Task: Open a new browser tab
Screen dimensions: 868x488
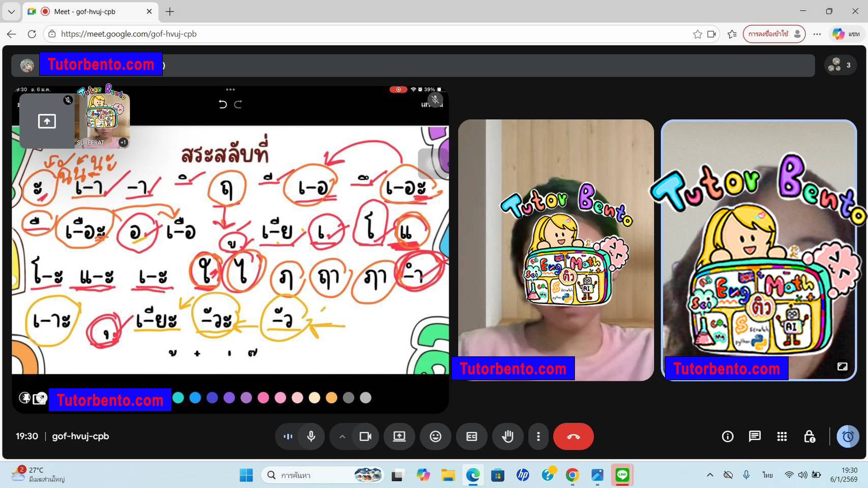Action: click(x=170, y=11)
